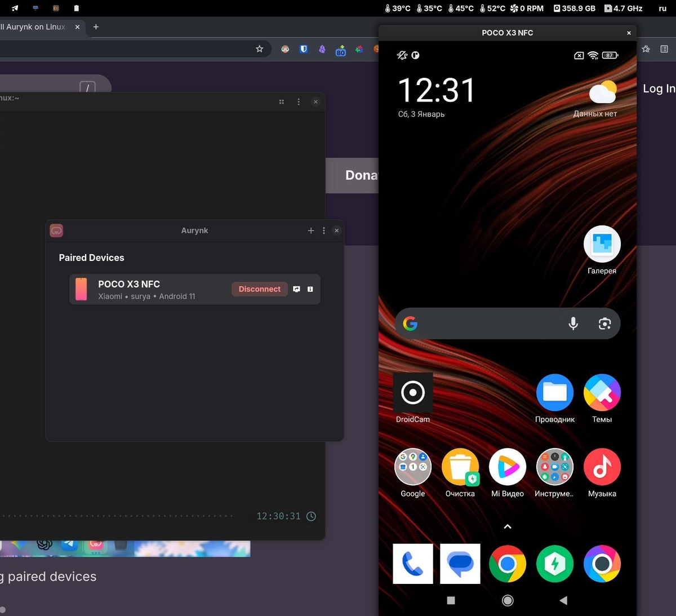Open the Mi Видео app

point(508,472)
